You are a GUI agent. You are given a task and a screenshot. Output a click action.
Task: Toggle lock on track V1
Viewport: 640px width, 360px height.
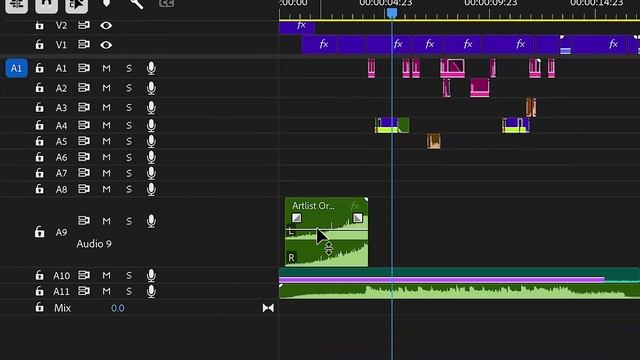[39, 44]
